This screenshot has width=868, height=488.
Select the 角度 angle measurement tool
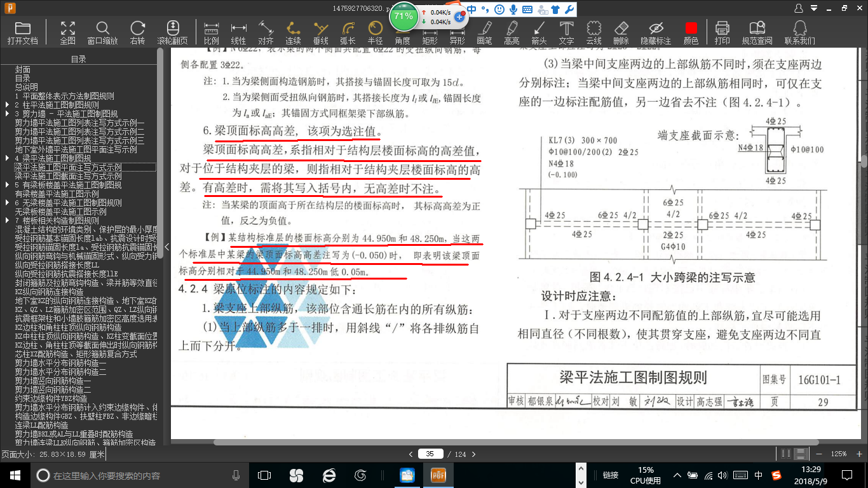click(x=403, y=32)
